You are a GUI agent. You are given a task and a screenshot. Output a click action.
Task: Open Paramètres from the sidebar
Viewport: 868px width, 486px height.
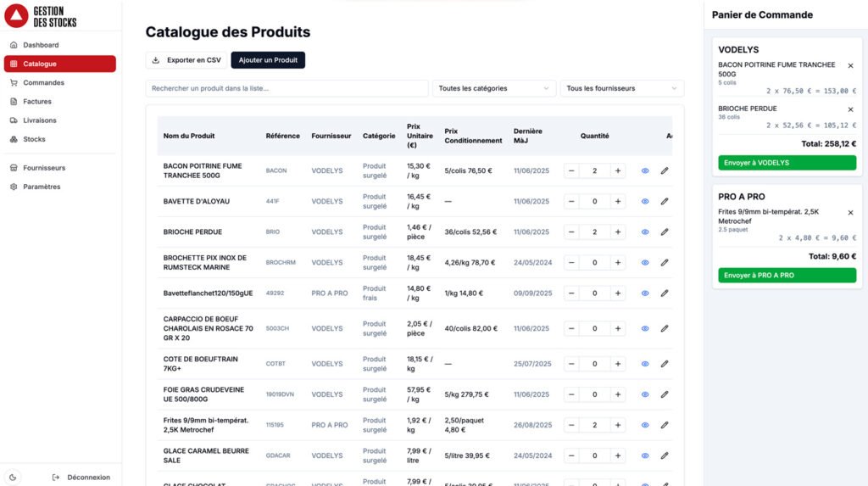click(43, 187)
